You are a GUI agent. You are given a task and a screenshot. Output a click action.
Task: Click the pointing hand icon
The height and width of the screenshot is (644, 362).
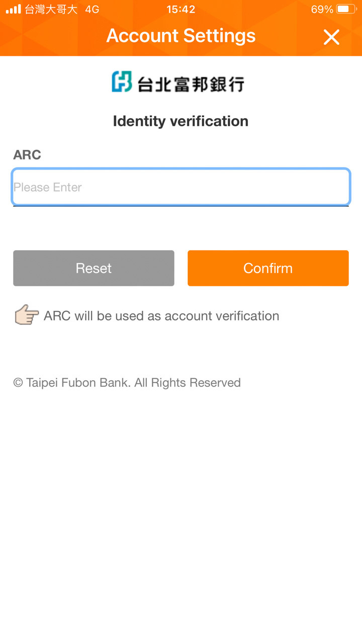26,316
